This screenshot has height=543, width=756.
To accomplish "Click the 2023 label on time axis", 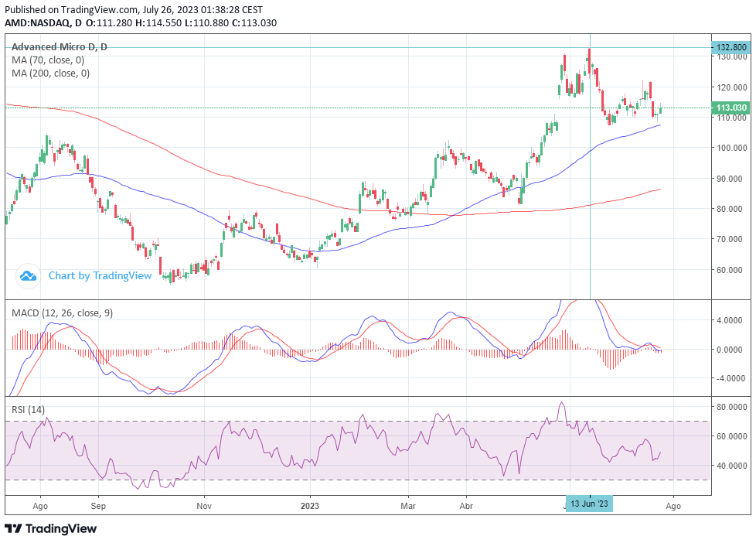I will click(309, 506).
